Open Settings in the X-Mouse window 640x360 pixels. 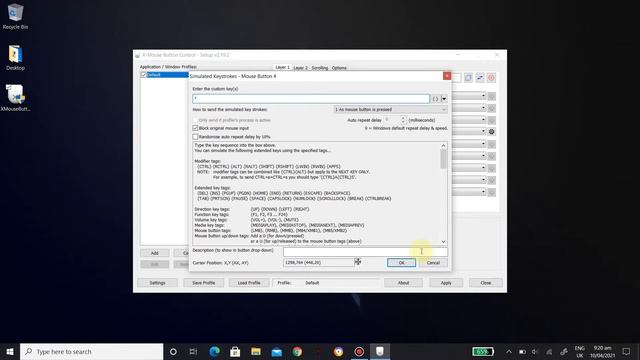pos(157,283)
